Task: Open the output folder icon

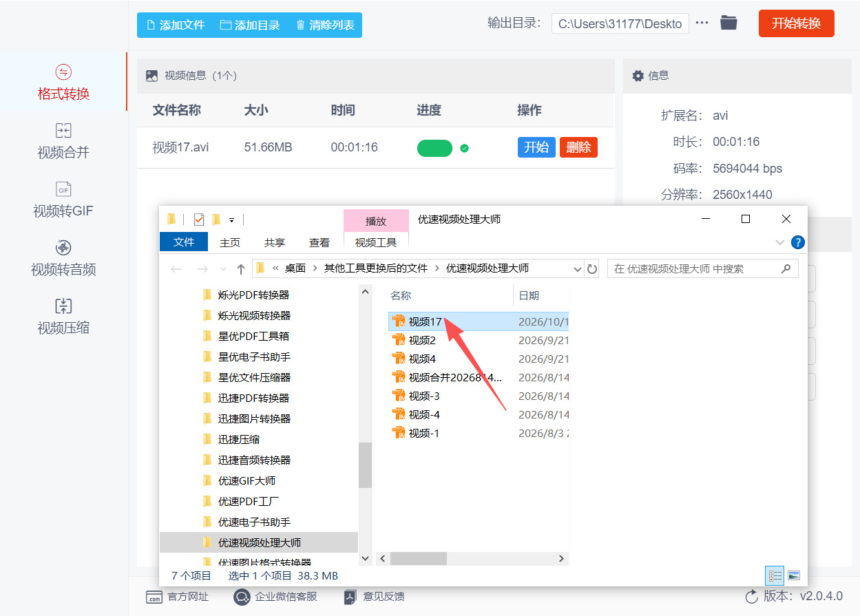Action: [728, 23]
